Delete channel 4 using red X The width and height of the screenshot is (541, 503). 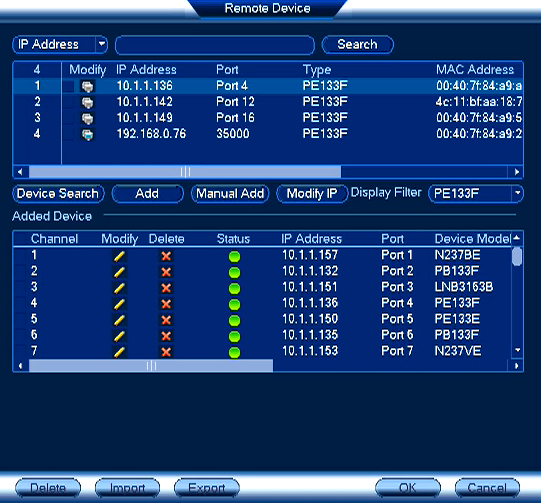tap(166, 304)
